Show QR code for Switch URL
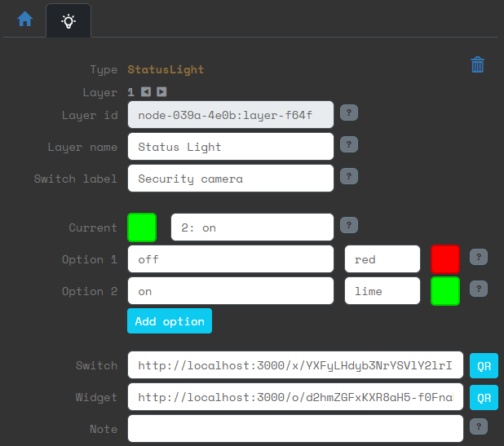This screenshot has height=446, width=504. click(484, 366)
